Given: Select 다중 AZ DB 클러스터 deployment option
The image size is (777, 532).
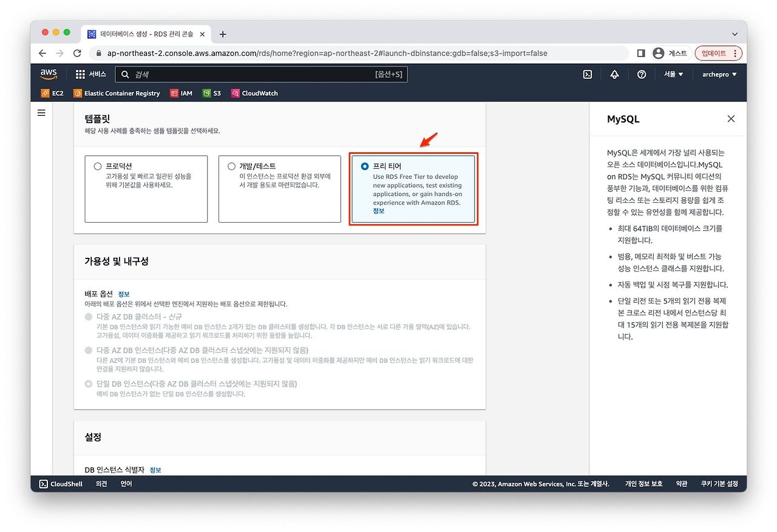Looking at the screenshot, I should coord(89,317).
